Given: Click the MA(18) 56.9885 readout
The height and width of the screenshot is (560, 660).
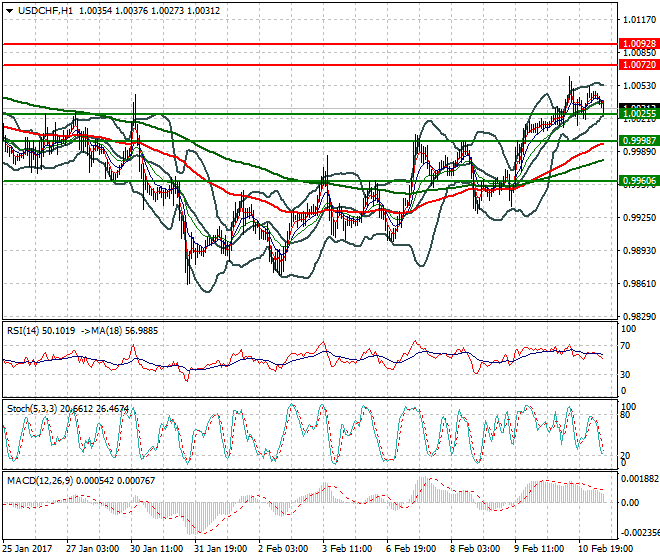Looking at the screenshot, I should [x=125, y=331].
